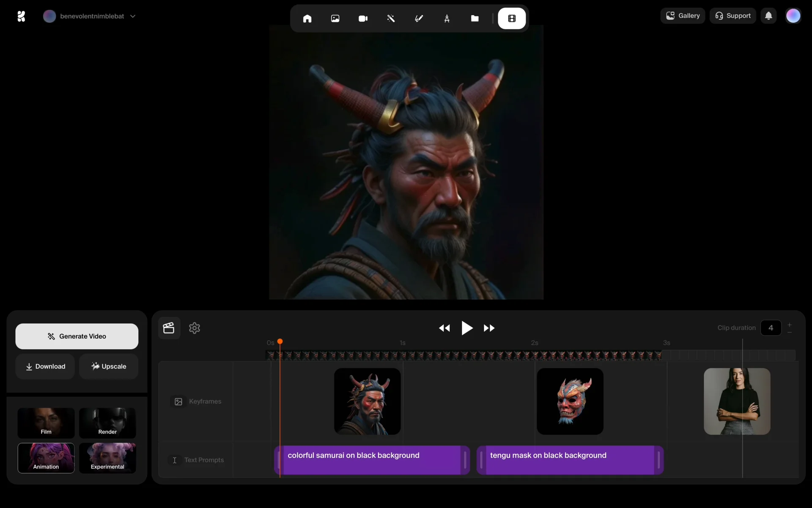This screenshot has height=508, width=812.
Task: Select the image generation tool icon
Action: pyautogui.click(x=335, y=19)
